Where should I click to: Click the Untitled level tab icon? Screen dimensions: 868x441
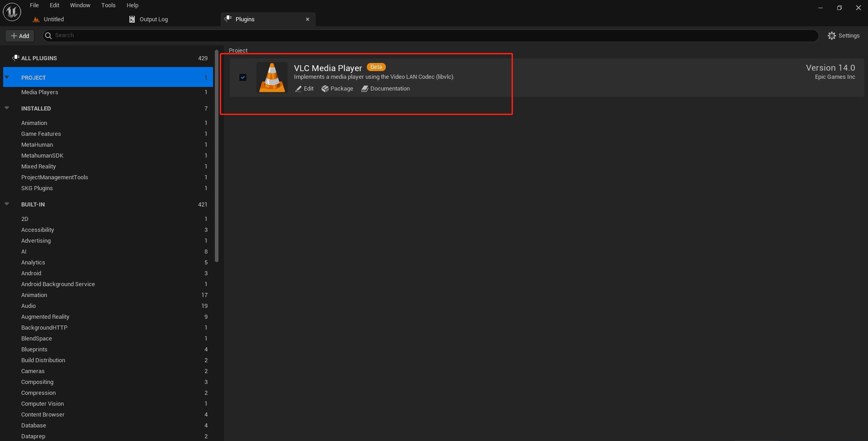click(36, 19)
